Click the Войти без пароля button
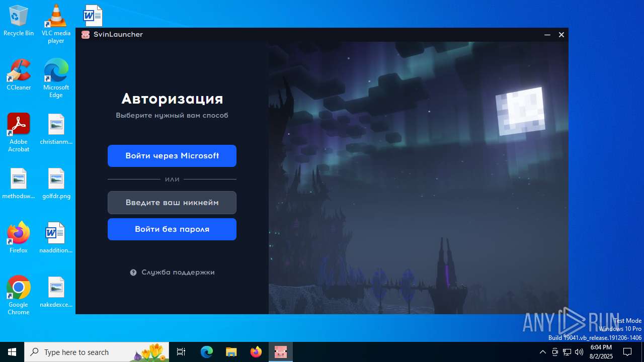The height and width of the screenshot is (362, 644). coord(172,229)
